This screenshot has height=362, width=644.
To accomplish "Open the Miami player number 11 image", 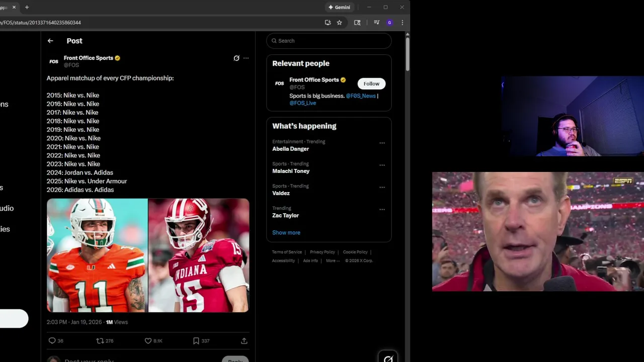I will tap(97, 255).
